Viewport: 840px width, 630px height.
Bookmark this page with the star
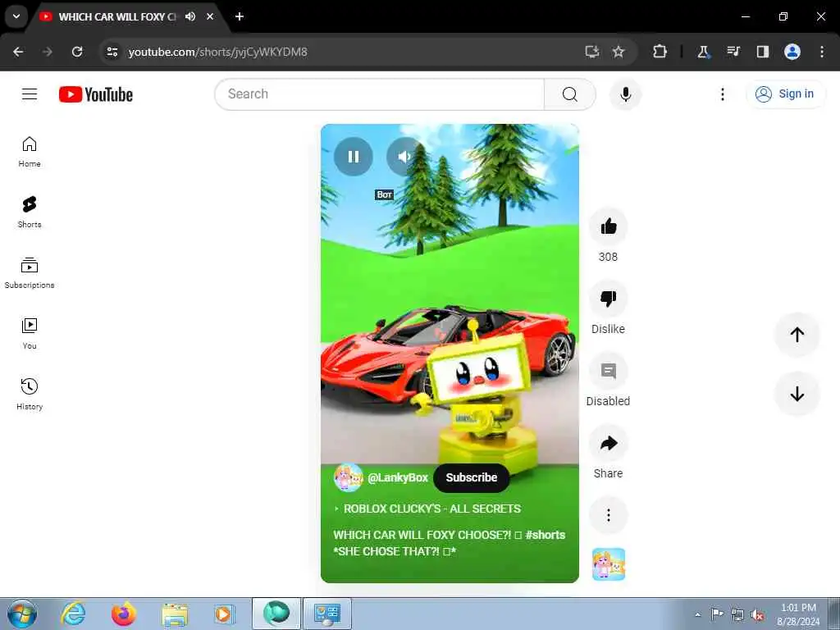click(x=619, y=52)
